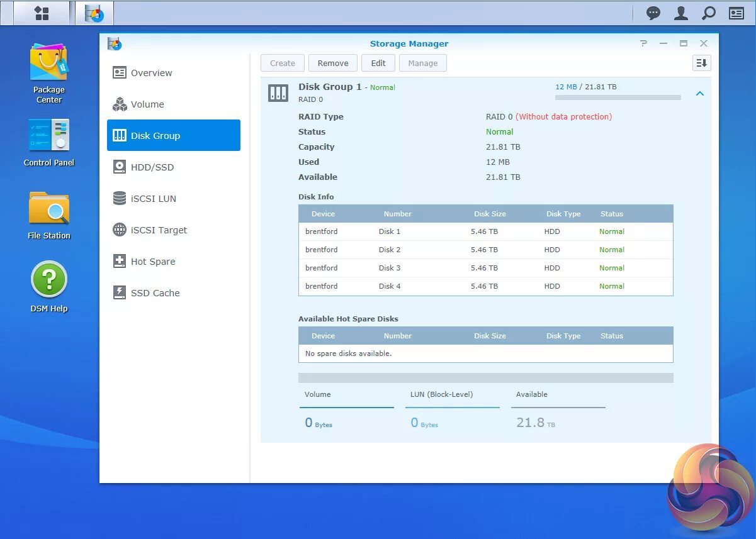
Task: Click the 12 MB usage progress bar
Action: tap(617, 97)
